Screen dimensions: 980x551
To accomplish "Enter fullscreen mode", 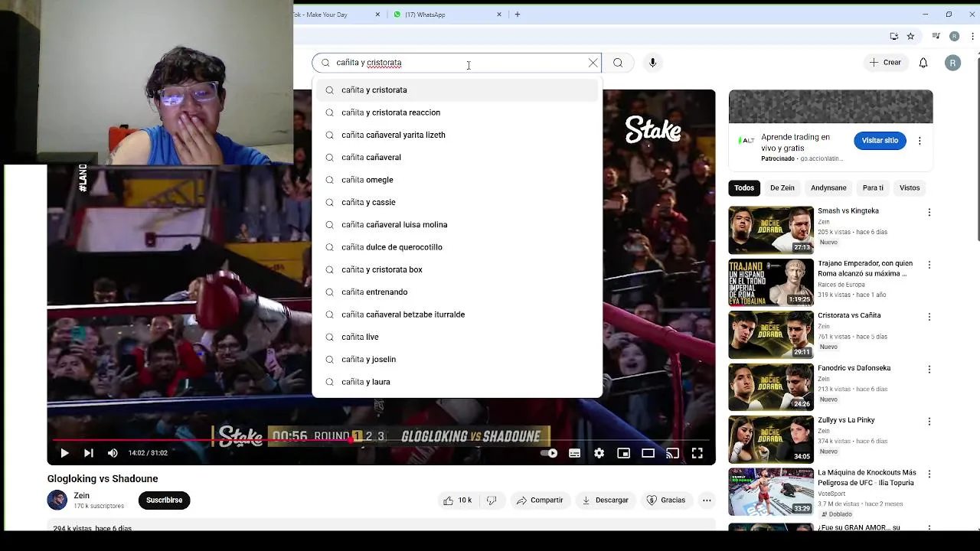I will (697, 453).
